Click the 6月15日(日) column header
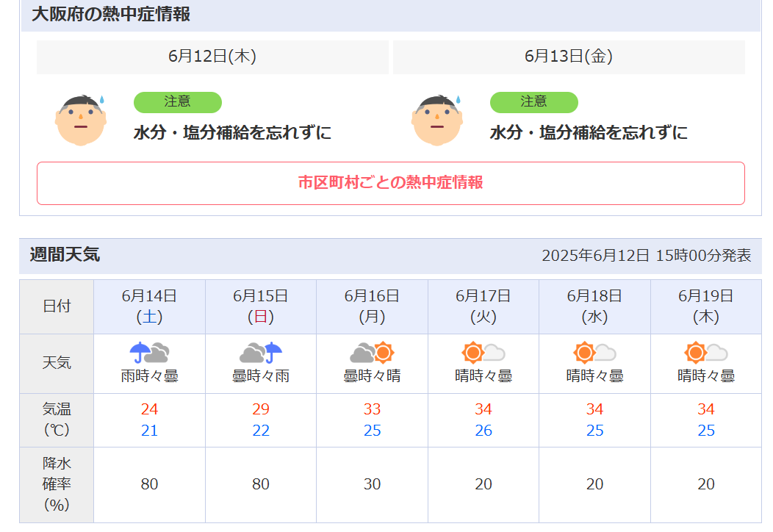 (x=261, y=306)
